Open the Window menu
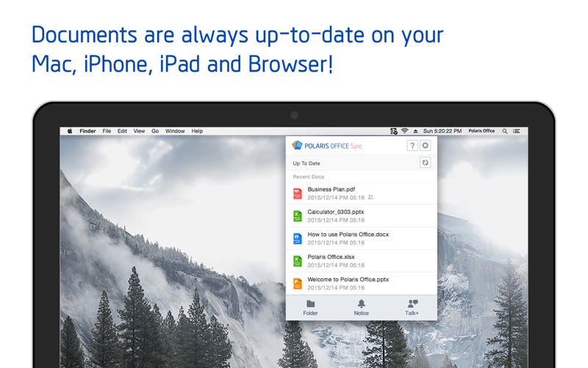 point(175,131)
